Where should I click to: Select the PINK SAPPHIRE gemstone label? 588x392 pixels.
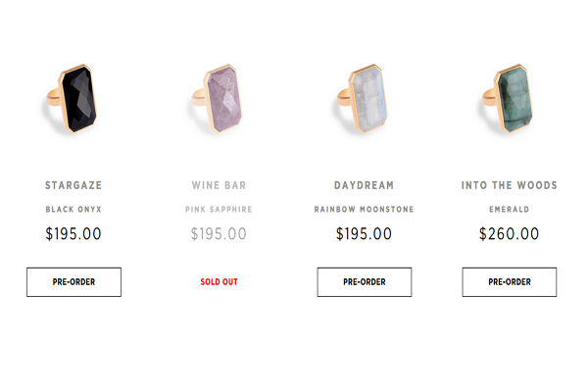(x=219, y=210)
